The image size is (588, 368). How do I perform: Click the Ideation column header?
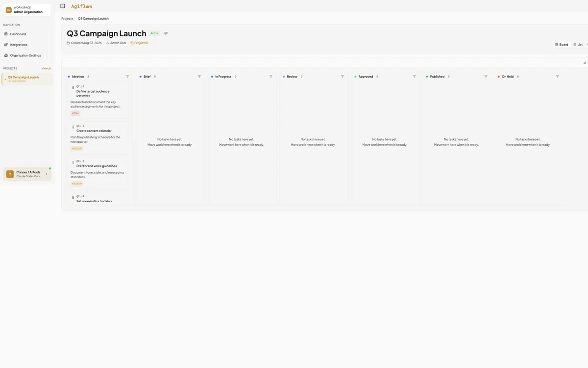pos(78,77)
